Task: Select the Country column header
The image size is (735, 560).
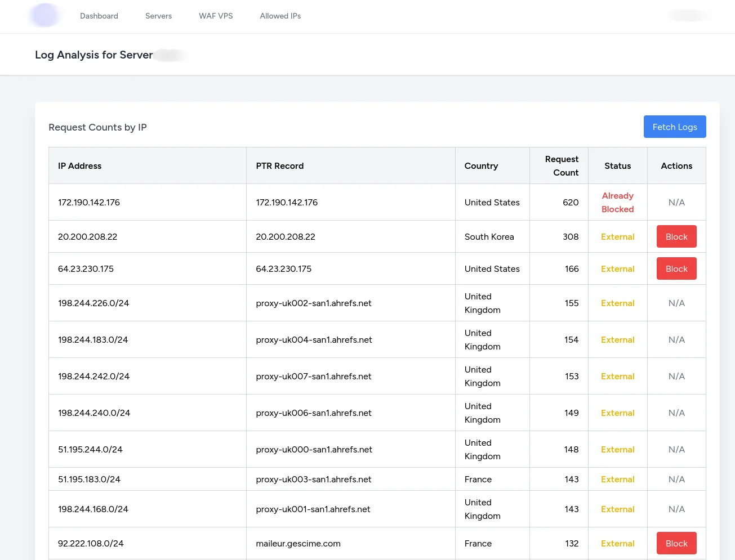Action: click(481, 165)
